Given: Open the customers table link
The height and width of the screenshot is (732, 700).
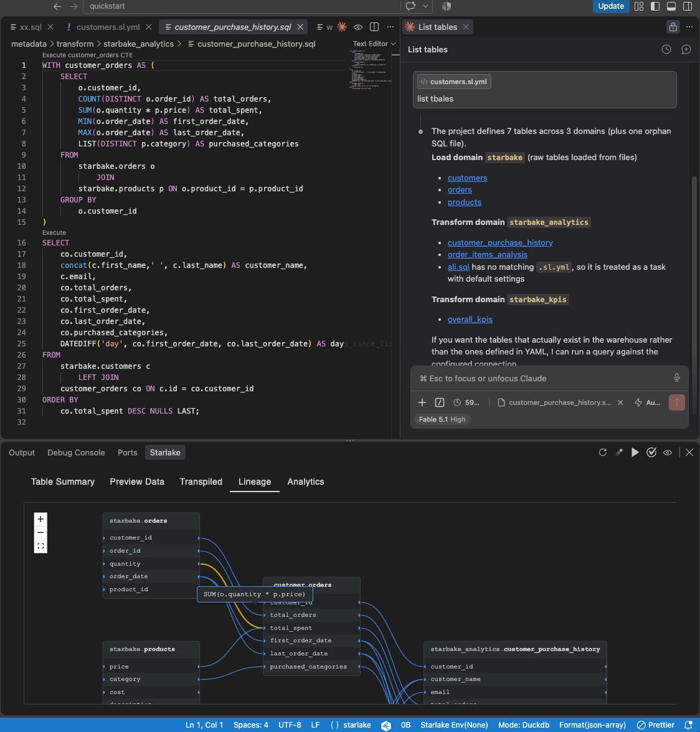Looking at the screenshot, I should tap(467, 178).
